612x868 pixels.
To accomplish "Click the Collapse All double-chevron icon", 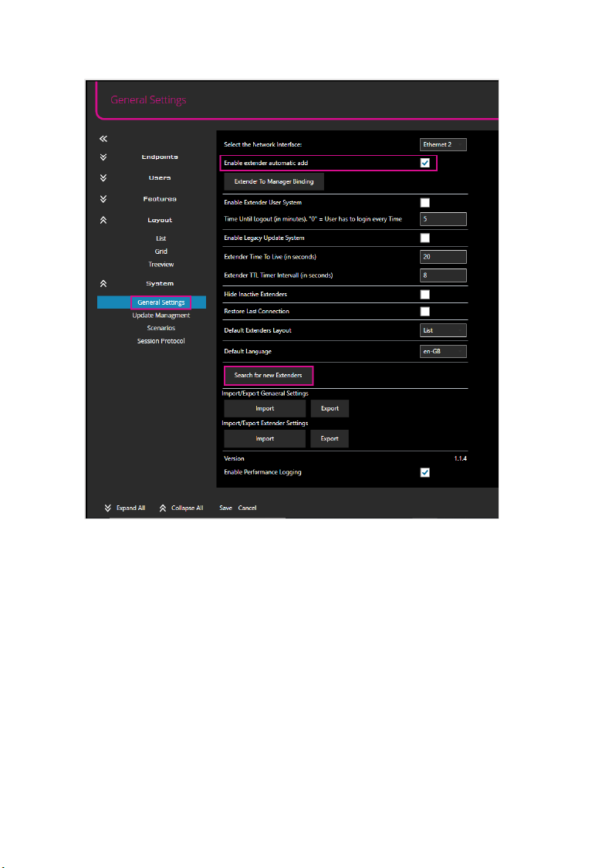I will coord(163,508).
